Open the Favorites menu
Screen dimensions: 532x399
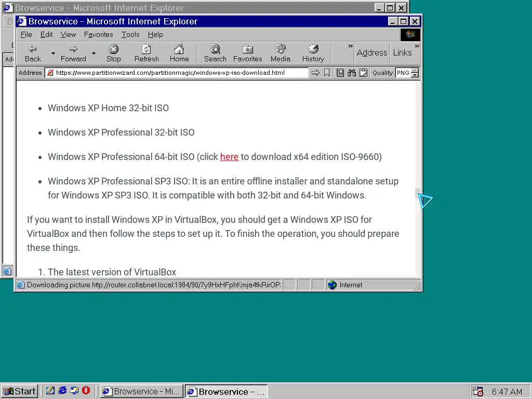tap(98, 35)
